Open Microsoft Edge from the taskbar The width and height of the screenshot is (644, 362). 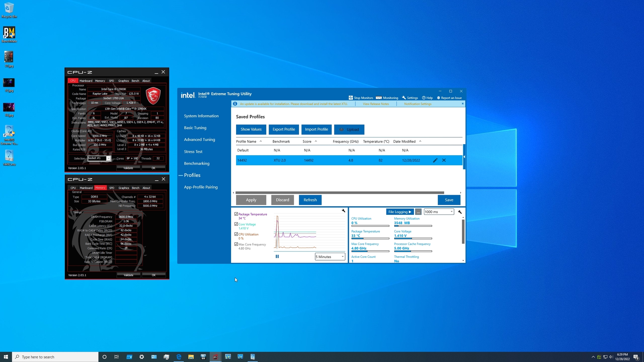click(179, 357)
